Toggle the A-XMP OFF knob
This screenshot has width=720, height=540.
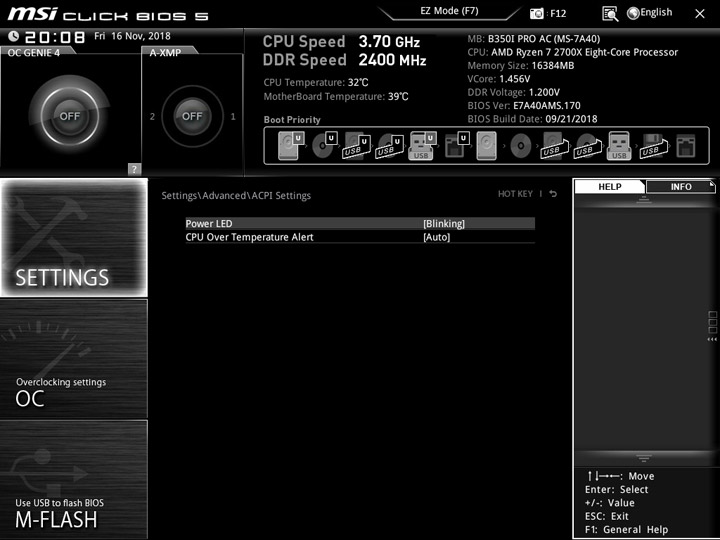[192, 116]
